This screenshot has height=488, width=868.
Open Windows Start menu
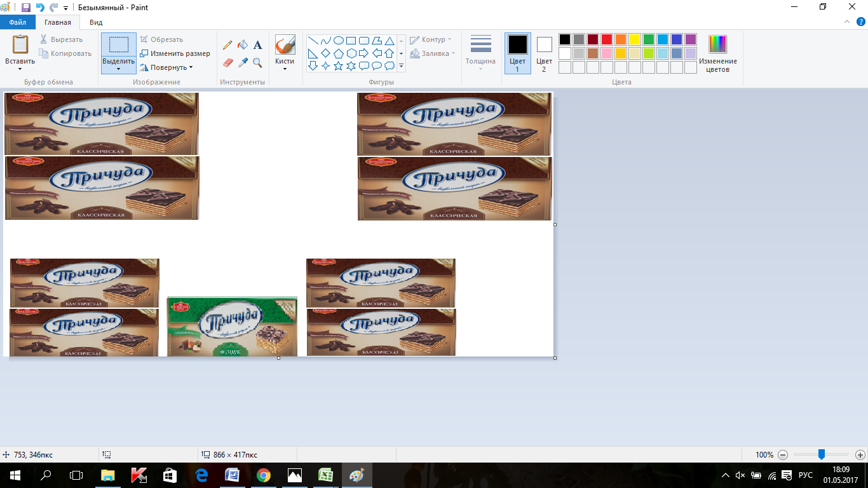pos(15,475)
